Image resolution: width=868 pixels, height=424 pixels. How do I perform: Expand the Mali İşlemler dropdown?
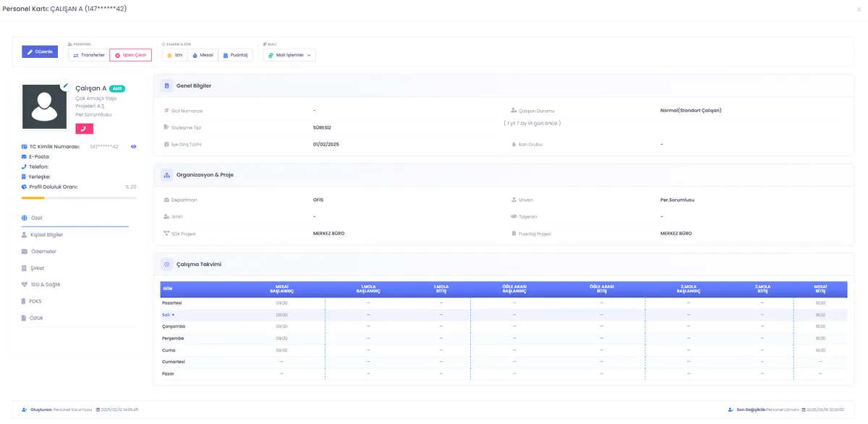(289, 55)
